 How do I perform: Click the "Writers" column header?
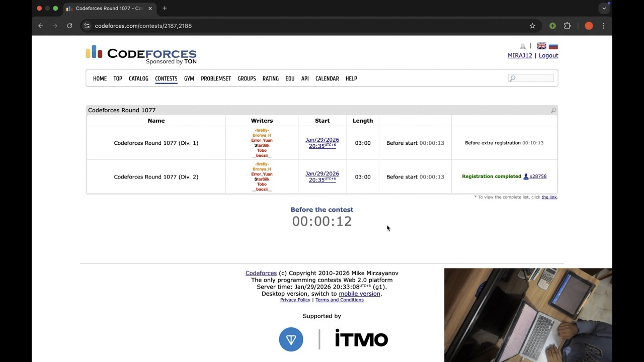(x=262, y=121)
